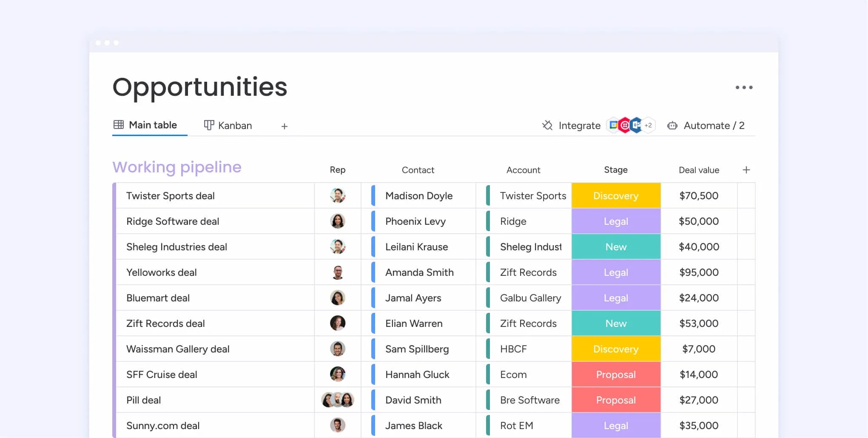Viewport: 868px width, 438px height.
Task: Click Madison Doyle's rep avatar
Action: pos(337,195)
